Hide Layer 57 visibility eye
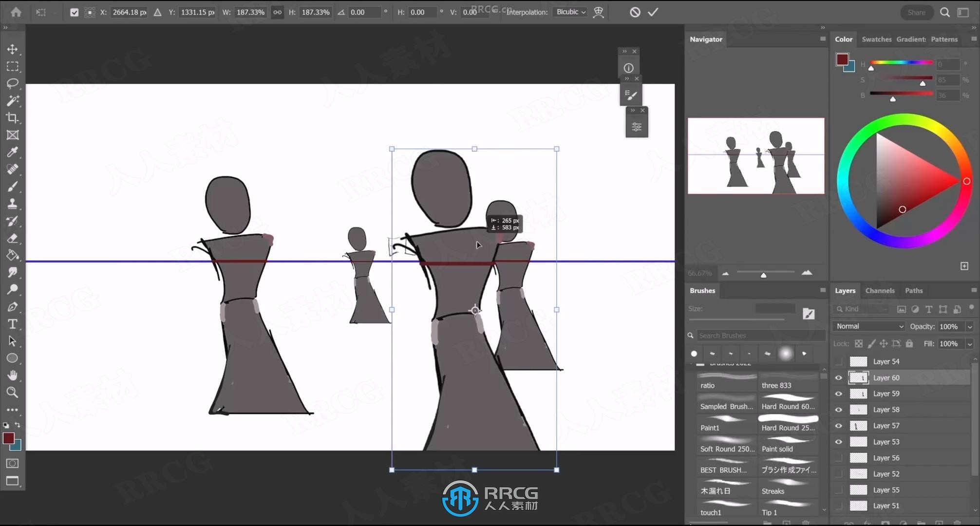 838,426
